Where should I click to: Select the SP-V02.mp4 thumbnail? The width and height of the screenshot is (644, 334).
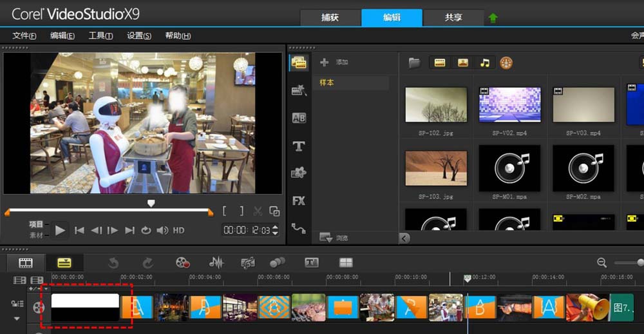509,104
